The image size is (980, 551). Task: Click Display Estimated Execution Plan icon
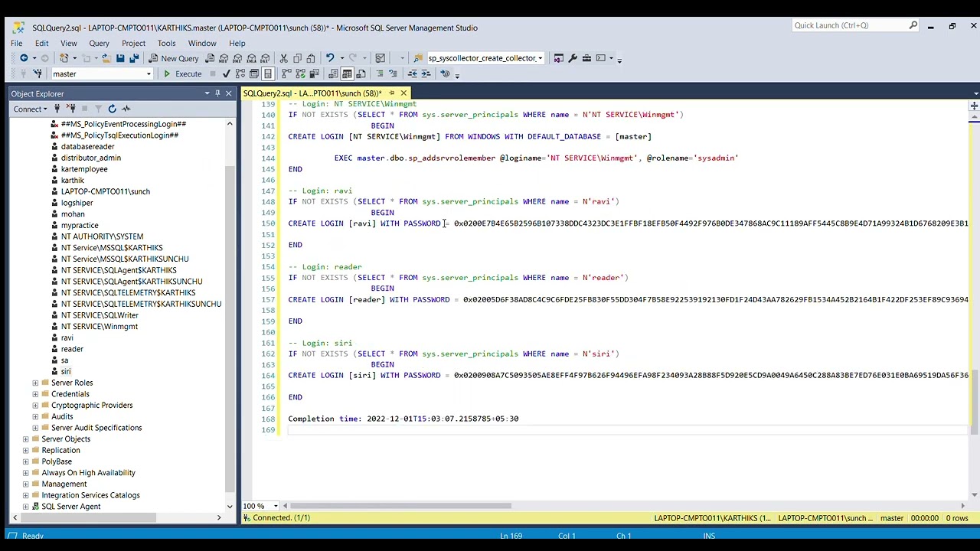[x=240, y=74]
